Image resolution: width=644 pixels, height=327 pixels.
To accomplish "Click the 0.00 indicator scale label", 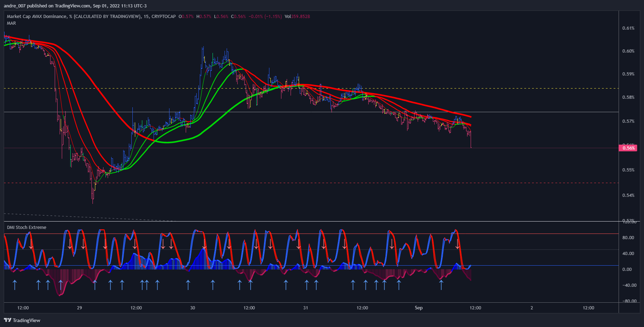I will tap(627, 270).
